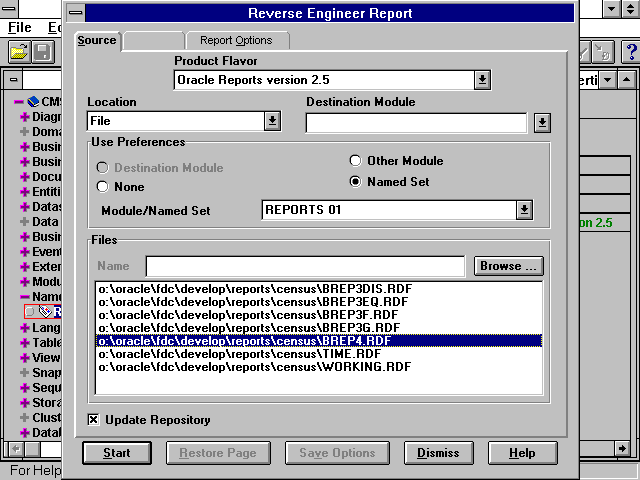
Task: Collapse the CMS root tree node
Action: (x=19, y=102)
